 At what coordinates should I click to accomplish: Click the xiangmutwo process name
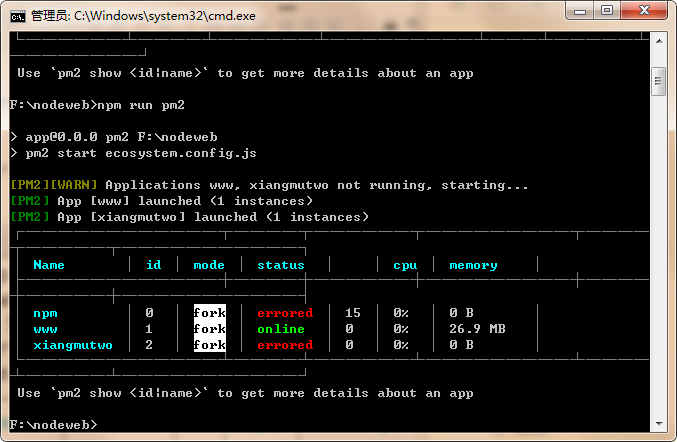coord(72,345)
